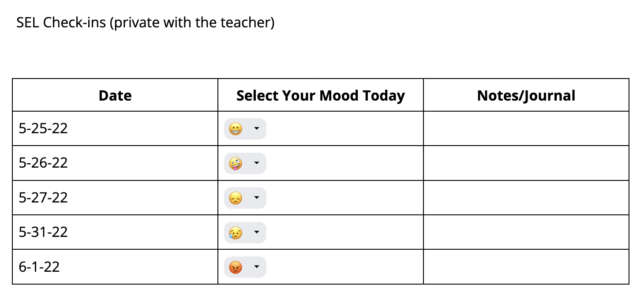Click the Select Your Mood Today header
Screen dimensions: 644x300
pos(320,95)
